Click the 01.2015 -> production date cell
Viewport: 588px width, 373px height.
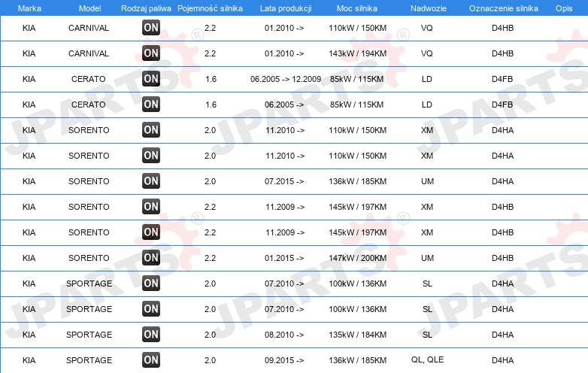click(x=284, y=258)
